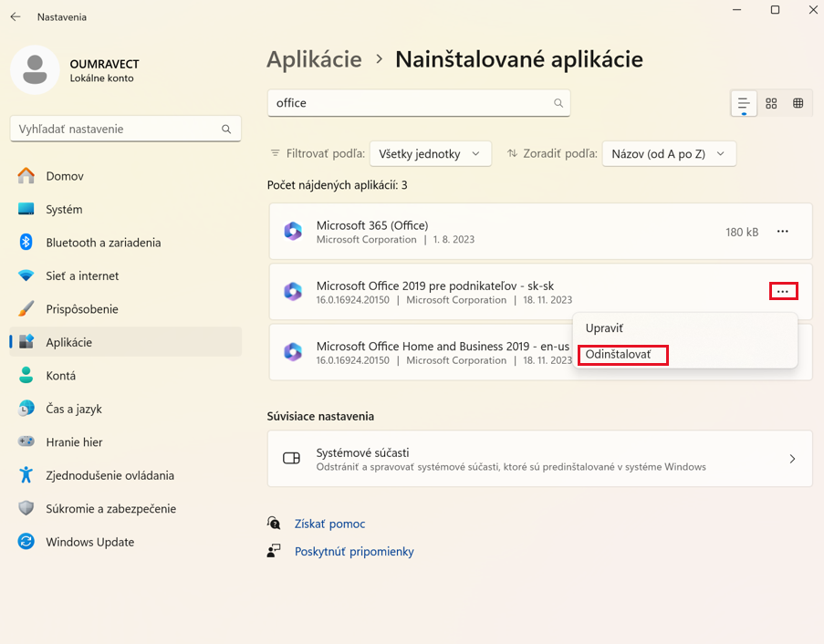Click the Sieť a internet wifi icon
Viewport: 824px width, 644px height.
[26, 275]
